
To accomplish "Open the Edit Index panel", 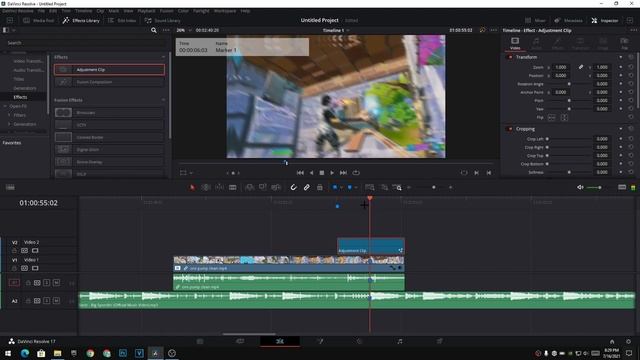I will [122, 20].
